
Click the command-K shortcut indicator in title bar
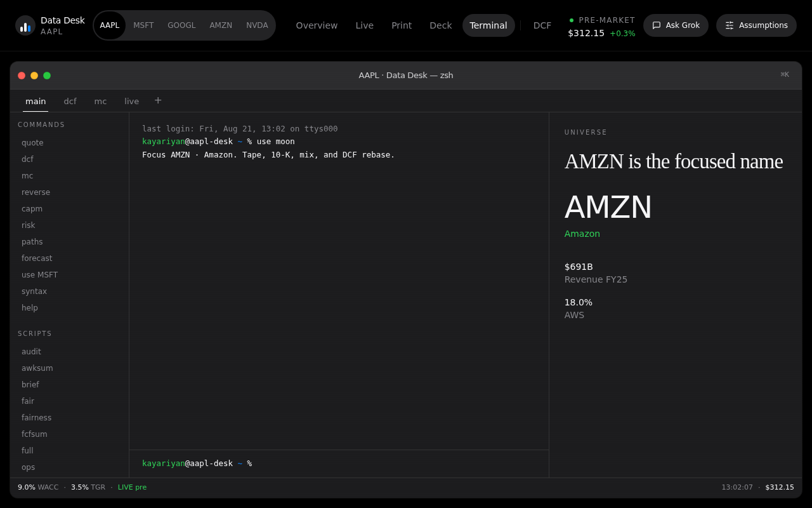pyautogui.click(x=785, y=75)
